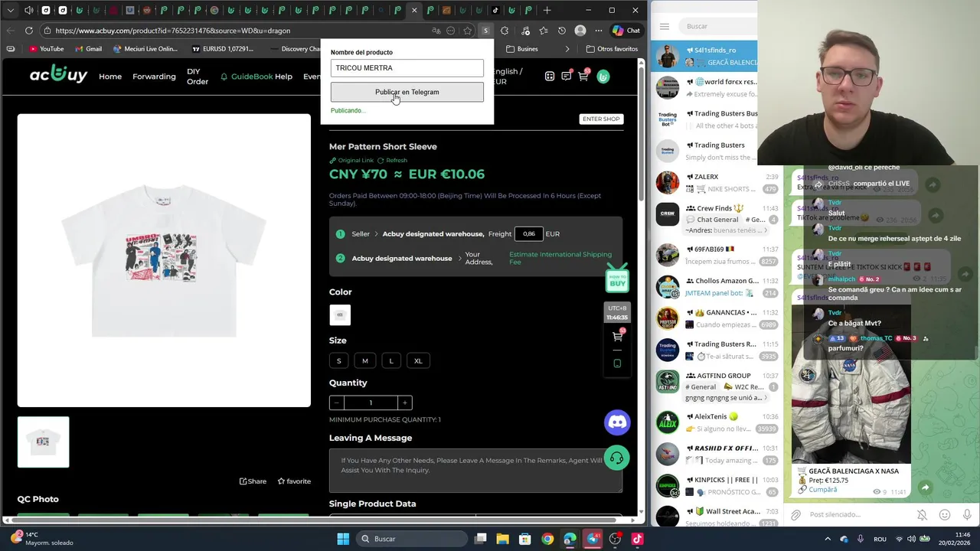Viewport: 980px width, 551px height.
Task: Open the YouTube bookmark
Action: click(46, 49)
